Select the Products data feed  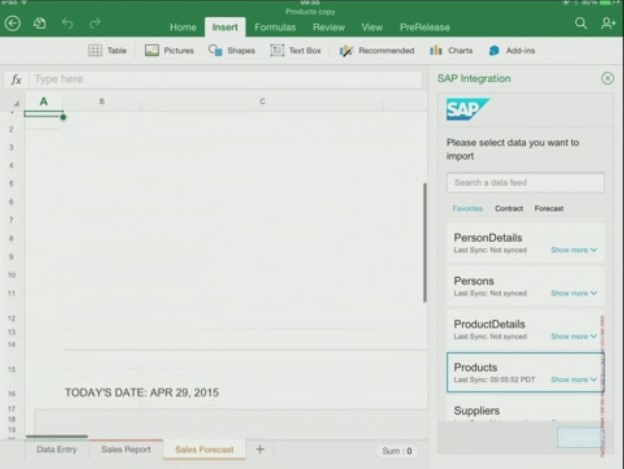(525, 372)
